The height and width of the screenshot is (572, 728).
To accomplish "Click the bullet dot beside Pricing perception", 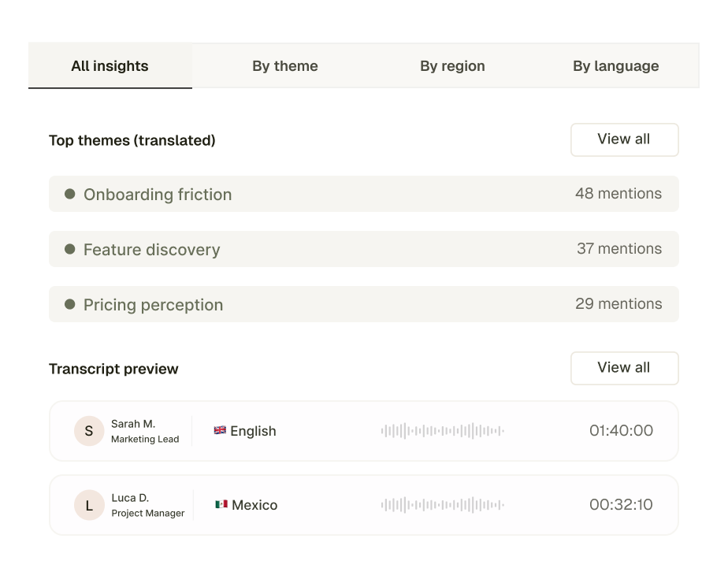I will pos(69,304).
